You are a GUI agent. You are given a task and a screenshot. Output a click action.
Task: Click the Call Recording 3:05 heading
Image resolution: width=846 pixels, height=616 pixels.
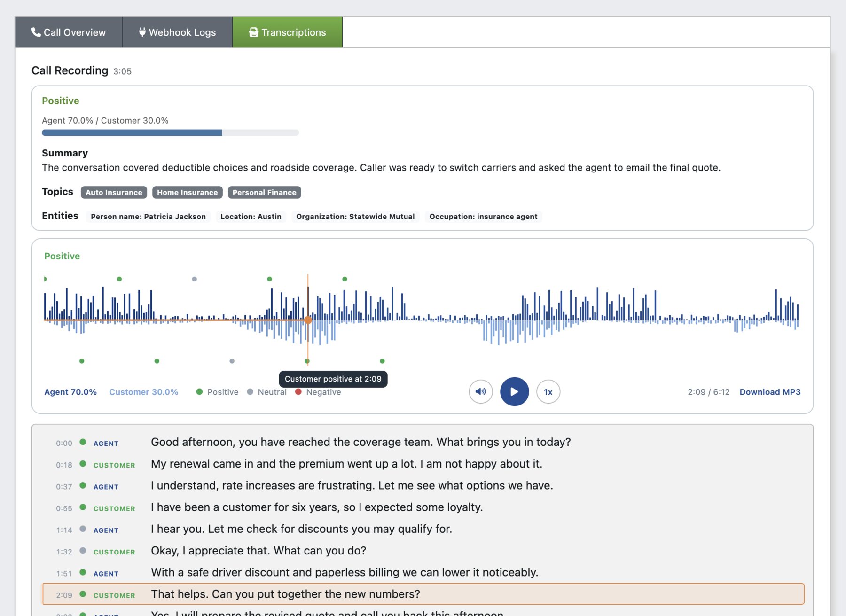[x=81, y=70]
